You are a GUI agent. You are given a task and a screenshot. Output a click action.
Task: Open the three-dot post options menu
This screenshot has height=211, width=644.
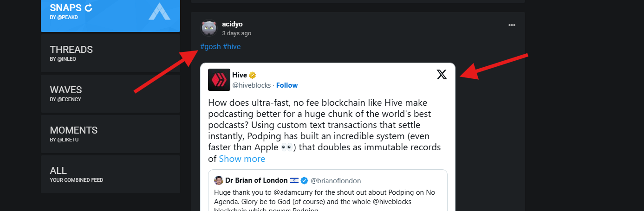coord(512,25)
